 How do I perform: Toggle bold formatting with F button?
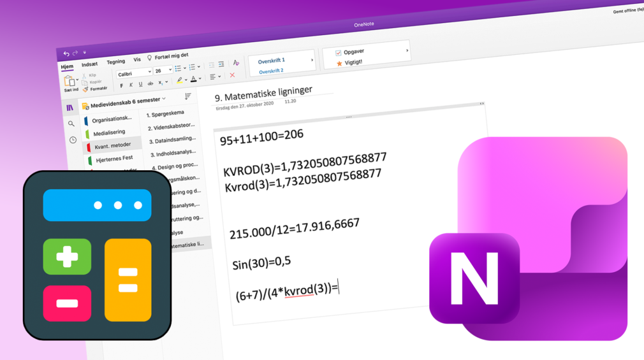click(x=122, y=85)
